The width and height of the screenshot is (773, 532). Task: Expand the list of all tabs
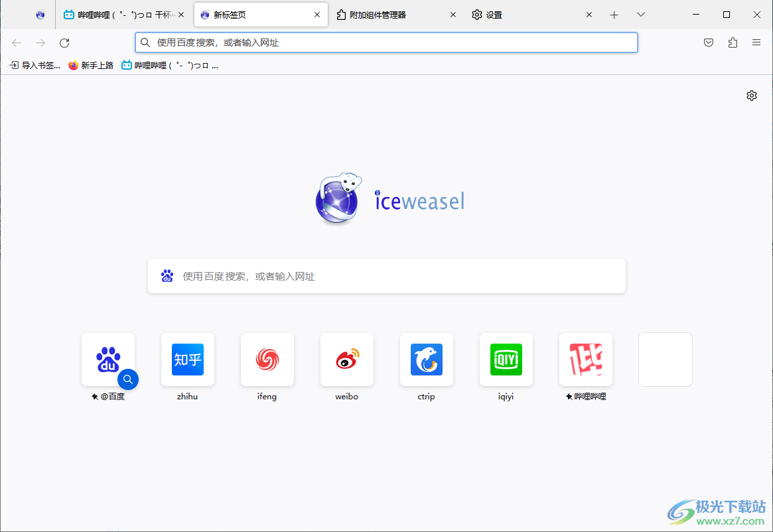640,14
